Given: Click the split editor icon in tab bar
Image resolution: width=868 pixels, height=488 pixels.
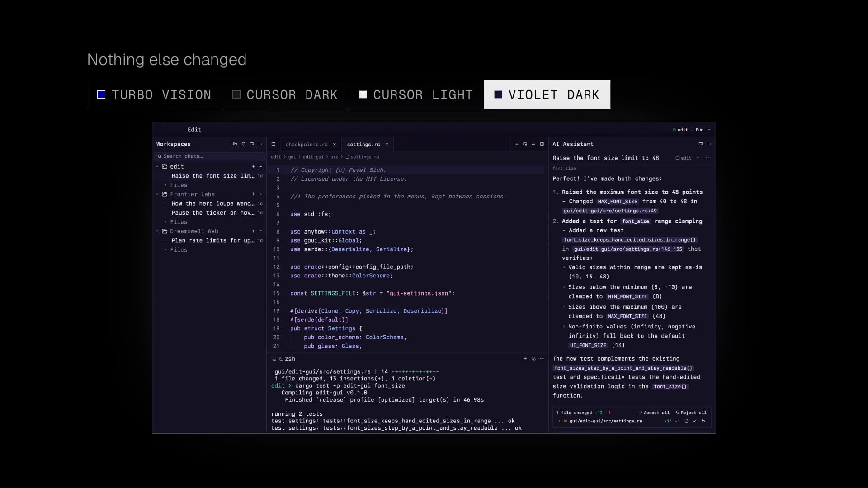Looking at the screenshot, I should [x=542, y=145].
